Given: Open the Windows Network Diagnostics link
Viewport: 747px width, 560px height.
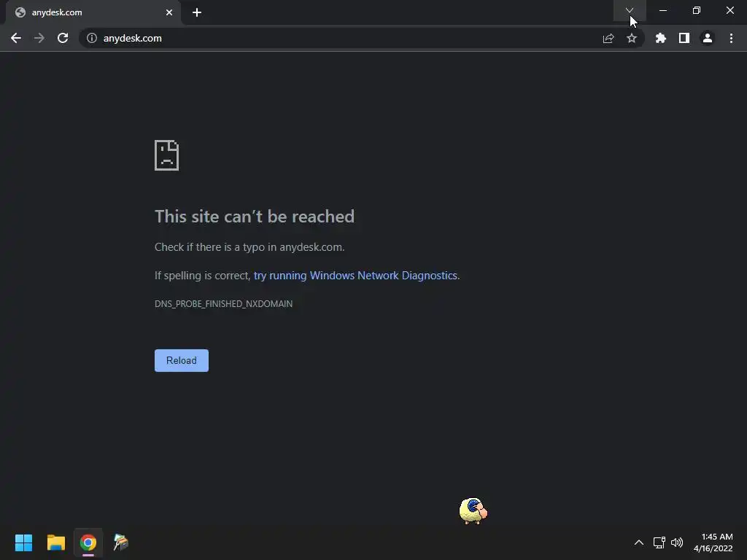Looking at the screenshot, I should [355, 276].
